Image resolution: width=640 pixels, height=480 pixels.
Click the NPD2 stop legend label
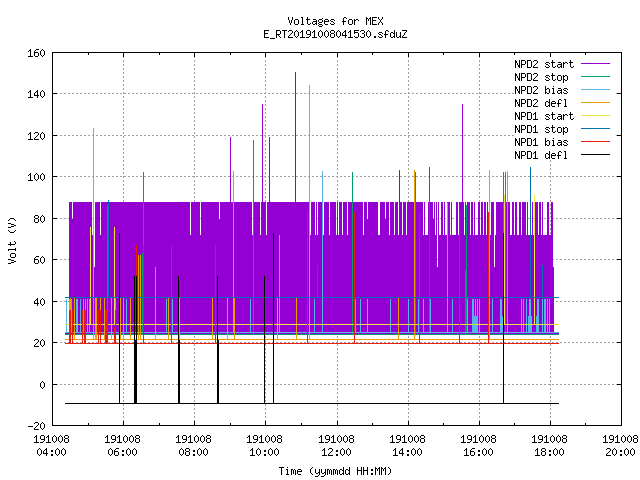tap(541, 77)
